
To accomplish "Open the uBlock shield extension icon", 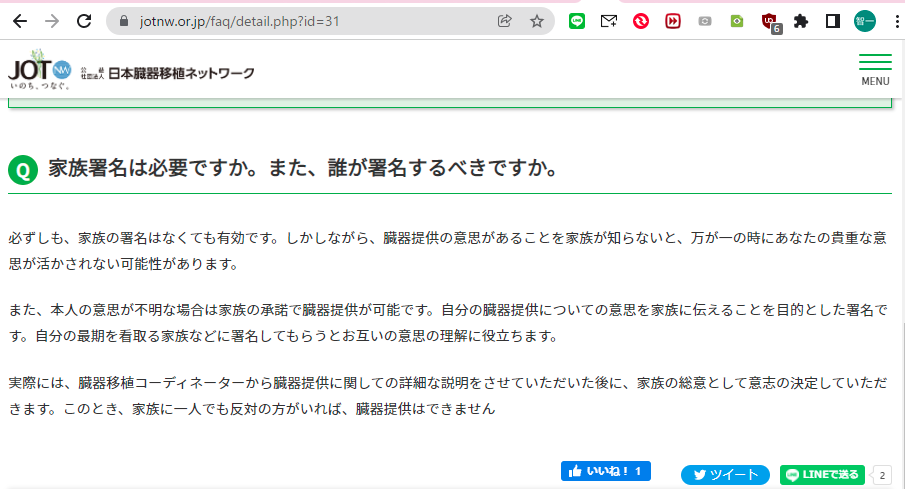I will click(x=769, y=21).
